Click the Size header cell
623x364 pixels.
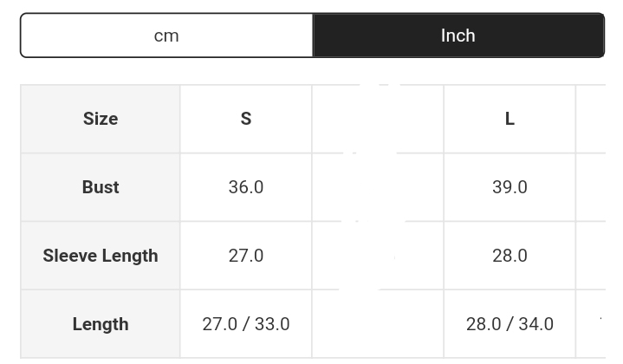click(101, 119)
